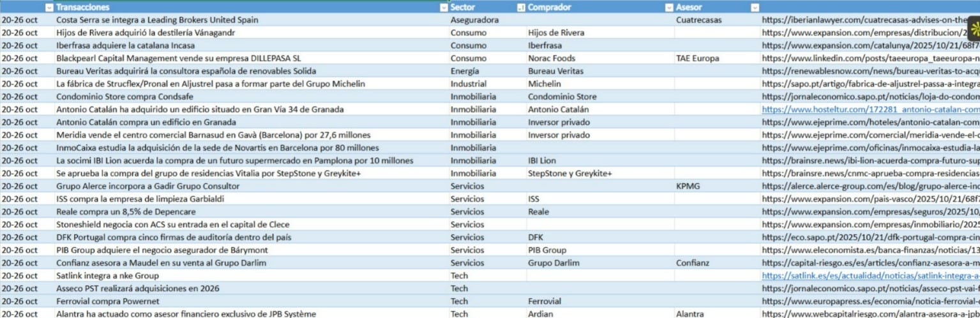This screenshot has height=318, width=980.
Task: Click the yellow sunburst floating icon
Action: [975, 29]
